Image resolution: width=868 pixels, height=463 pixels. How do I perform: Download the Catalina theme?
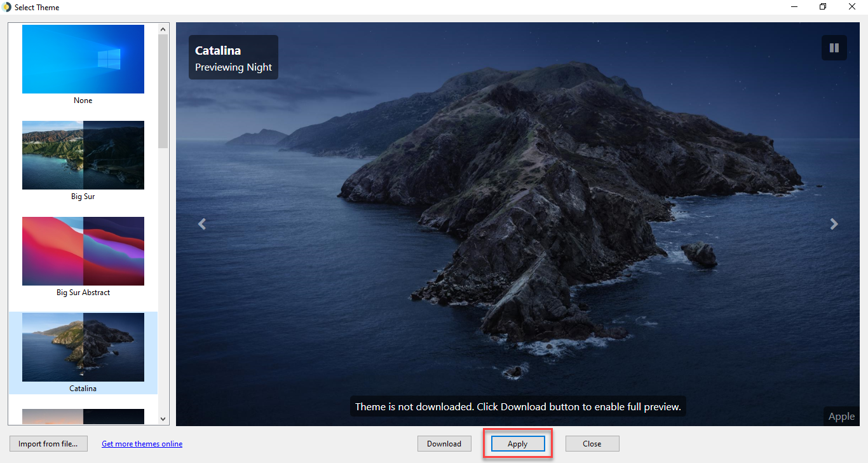pos(444,443)
